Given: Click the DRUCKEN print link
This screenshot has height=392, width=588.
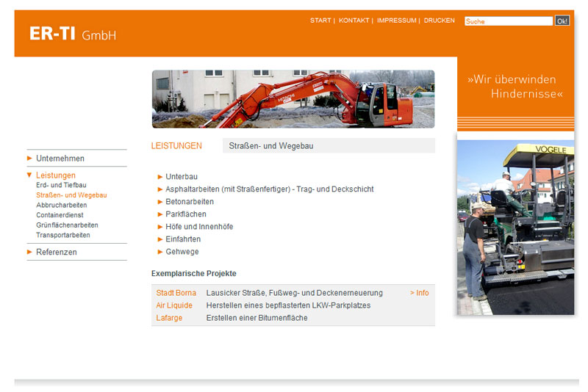Looking at the screenshot, I should pyautogui.click(x=439, y=21).
